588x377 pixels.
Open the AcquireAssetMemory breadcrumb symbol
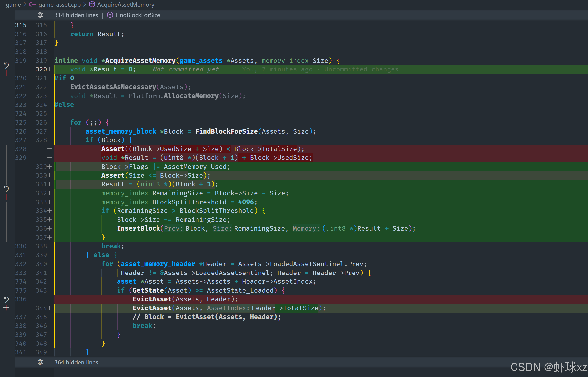coord(126,5)
